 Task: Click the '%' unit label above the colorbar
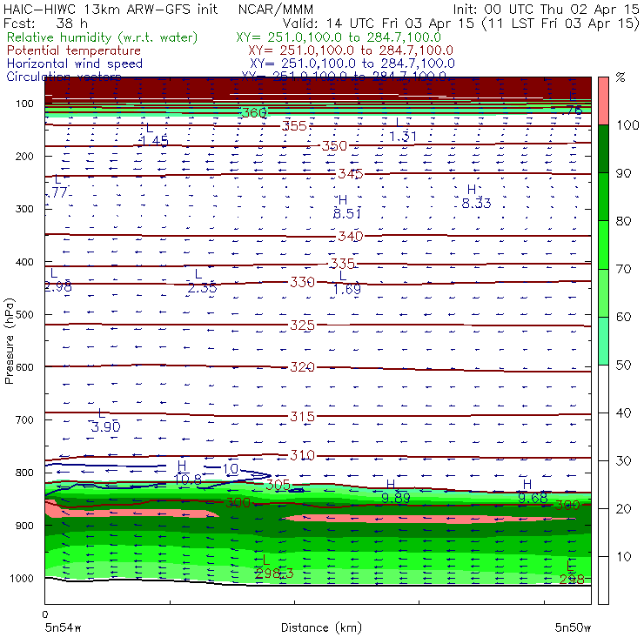click(x=621, y=77)
